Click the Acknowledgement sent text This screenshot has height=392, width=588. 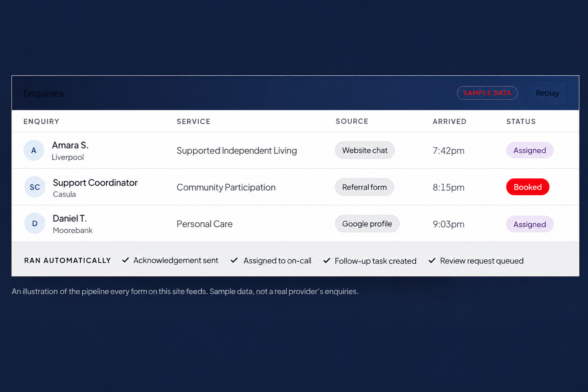pyautogui.click(x=176, y=260)
